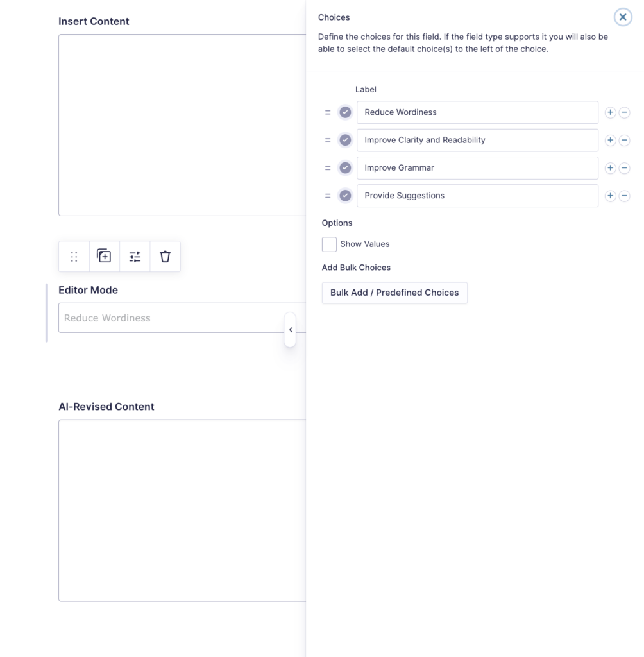Click Bulk Add / Predefined Choices

pos(394,293)
